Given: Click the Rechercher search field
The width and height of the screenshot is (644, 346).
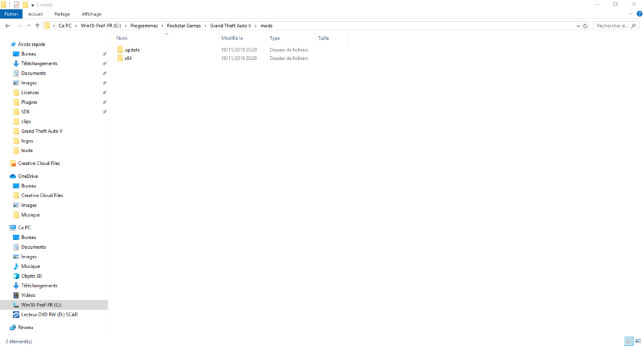Looking at the screenshot, I should pyautogui.click(x=616, y=26).
